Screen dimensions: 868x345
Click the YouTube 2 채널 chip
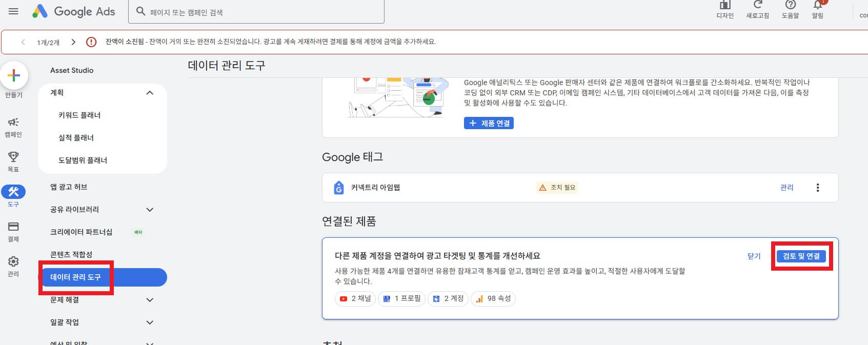pyautogui.click(x=355, y=298)
